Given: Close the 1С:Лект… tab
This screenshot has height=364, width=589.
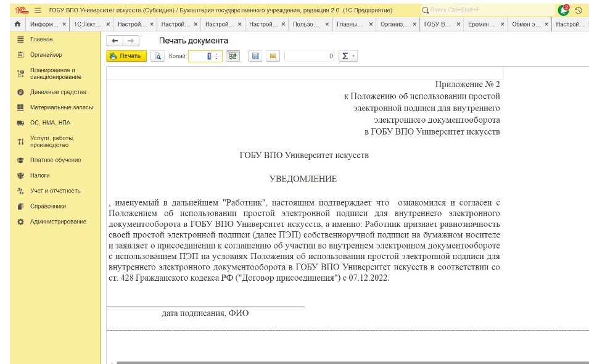Looking at the screenshot, I should [108, 24].
